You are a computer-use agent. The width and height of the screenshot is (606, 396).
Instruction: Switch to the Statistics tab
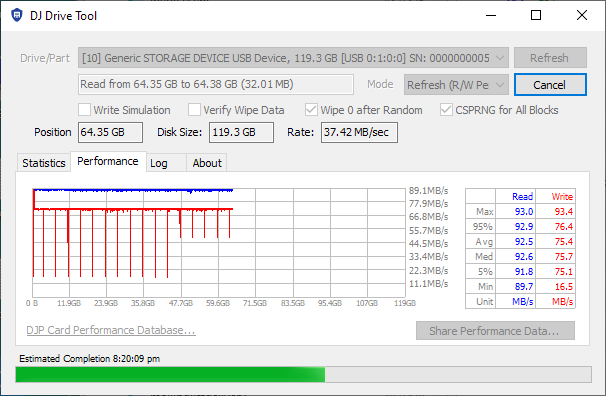tap(44, 163)
